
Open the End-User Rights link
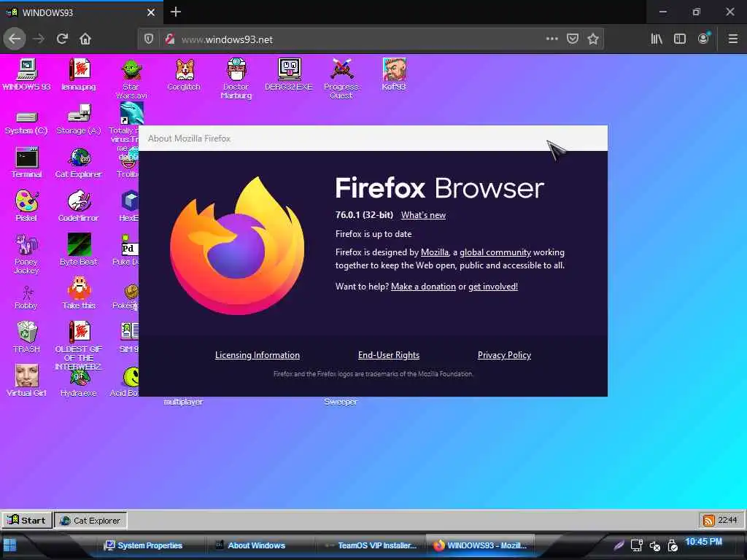coord(389,355)
